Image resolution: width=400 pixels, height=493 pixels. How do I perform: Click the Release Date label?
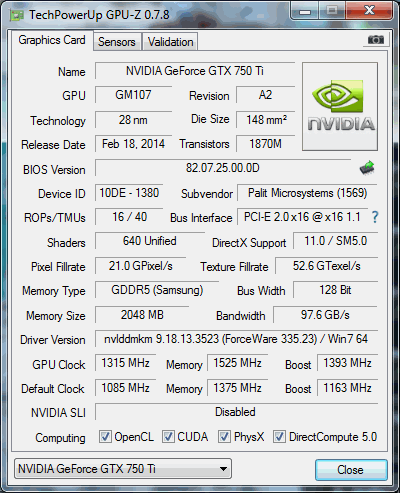53,145
